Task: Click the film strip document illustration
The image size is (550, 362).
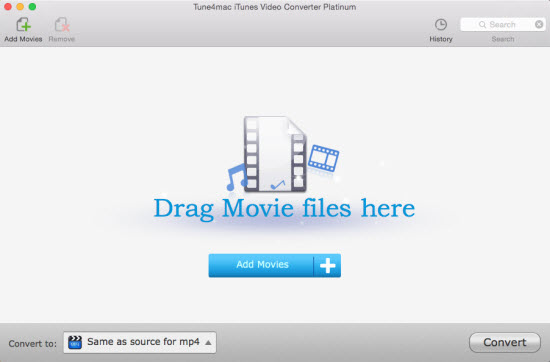Action: click(x=275, y=154)
